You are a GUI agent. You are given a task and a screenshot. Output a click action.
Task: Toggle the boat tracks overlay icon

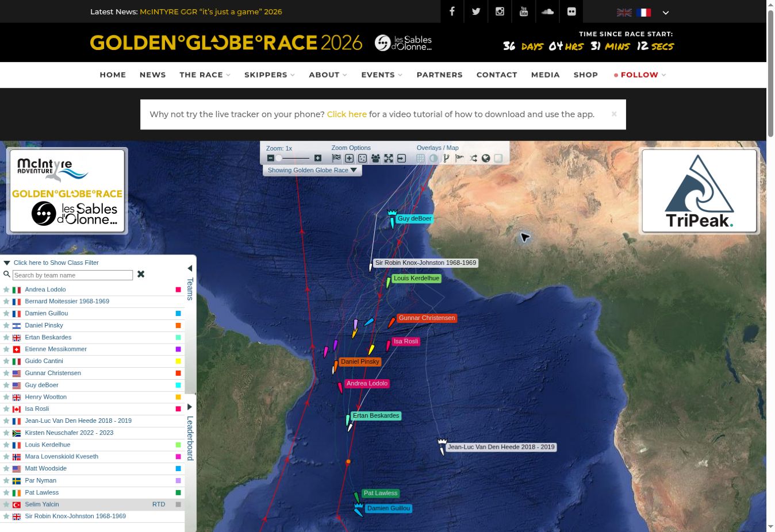[446, 159]
